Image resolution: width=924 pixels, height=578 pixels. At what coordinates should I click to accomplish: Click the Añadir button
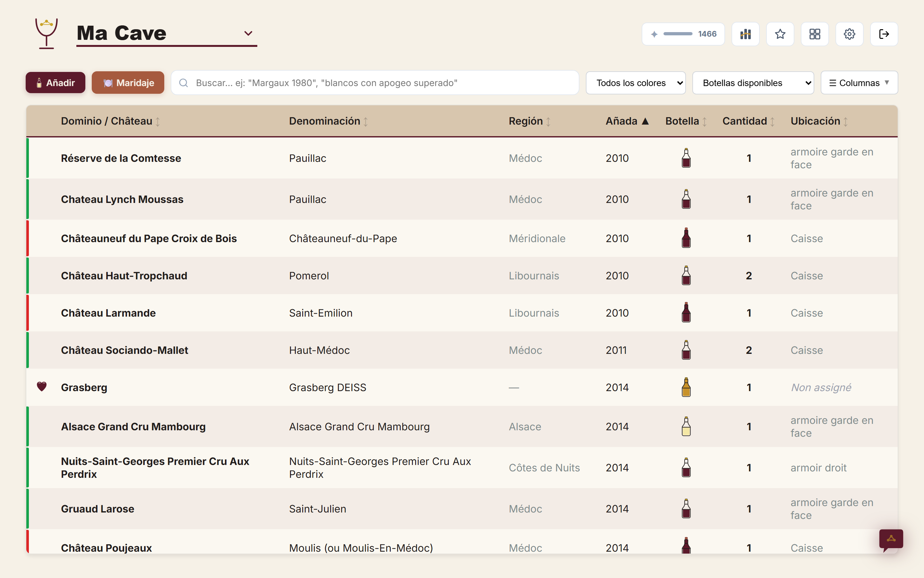pyautogui.click(x=56, y=83)
